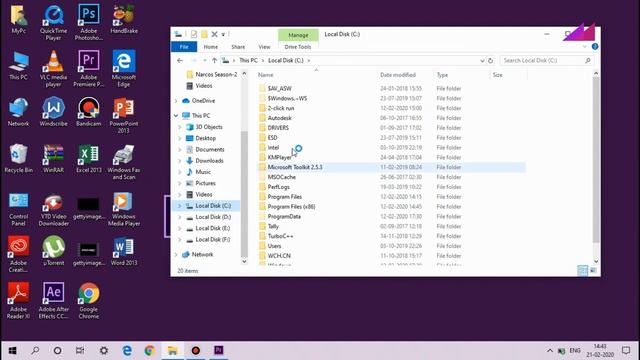This screenshot has width=640, height=360.
Task: Open Windows Media Player shortcut
Action: (x=124, y=208)
